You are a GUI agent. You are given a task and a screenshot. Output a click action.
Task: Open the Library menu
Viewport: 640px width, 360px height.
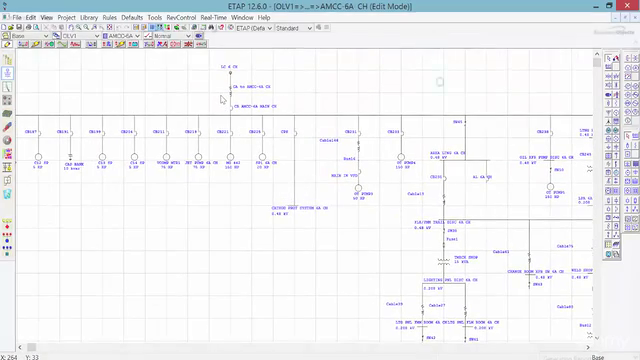tap(89, 18)
